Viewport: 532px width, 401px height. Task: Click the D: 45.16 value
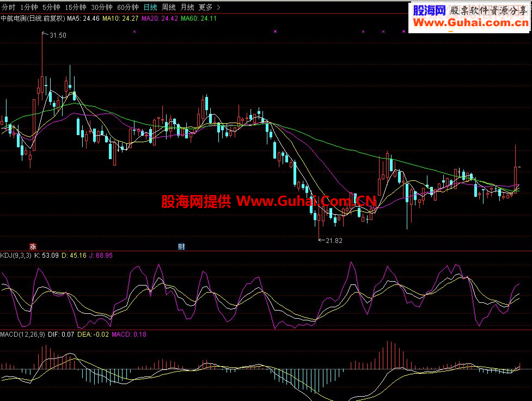74,256
